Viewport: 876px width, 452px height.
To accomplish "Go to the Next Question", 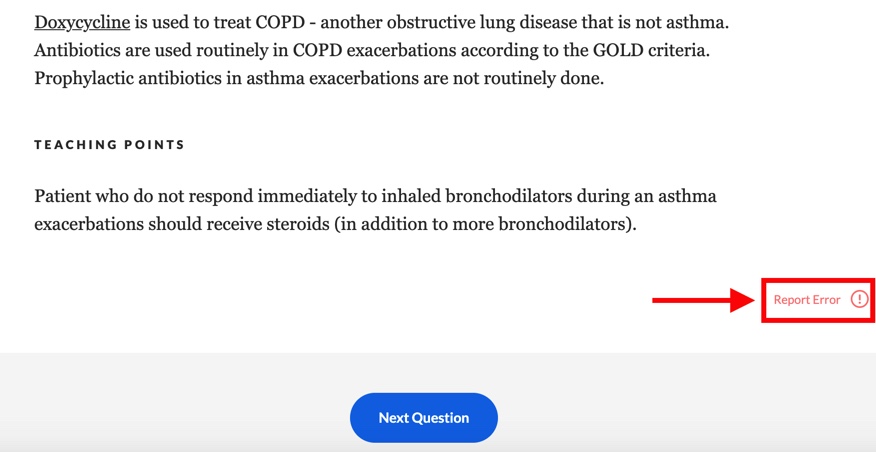I will 423,418.
